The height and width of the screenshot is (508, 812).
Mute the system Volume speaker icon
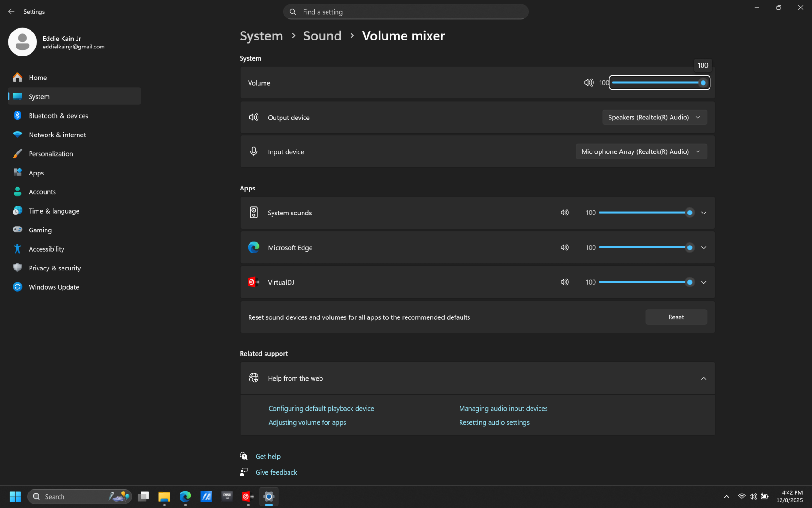coord(588,83)
